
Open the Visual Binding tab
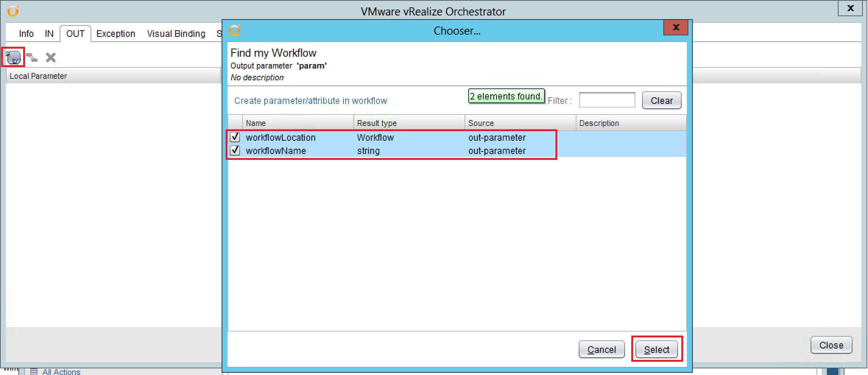(x=176, y=34)
